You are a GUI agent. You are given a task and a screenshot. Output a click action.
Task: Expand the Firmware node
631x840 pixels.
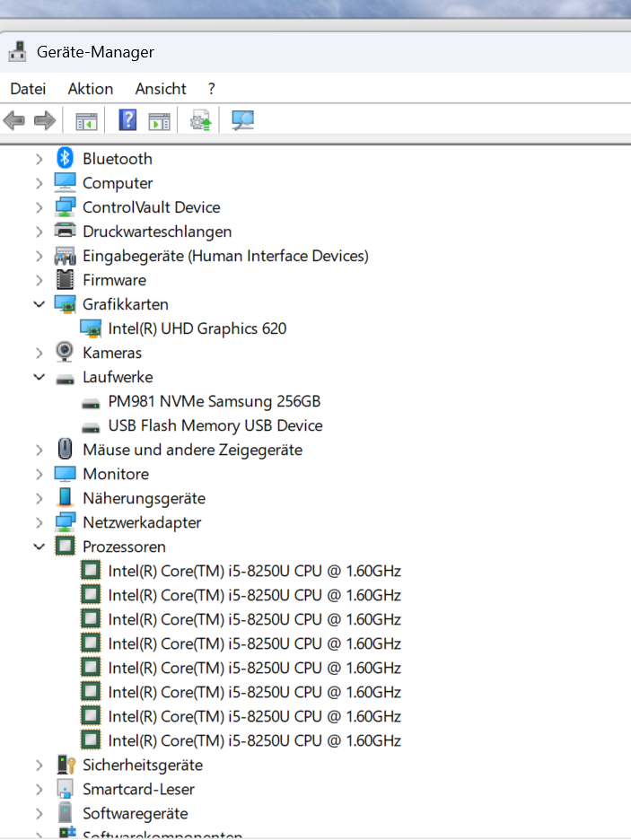coord(39,280)
